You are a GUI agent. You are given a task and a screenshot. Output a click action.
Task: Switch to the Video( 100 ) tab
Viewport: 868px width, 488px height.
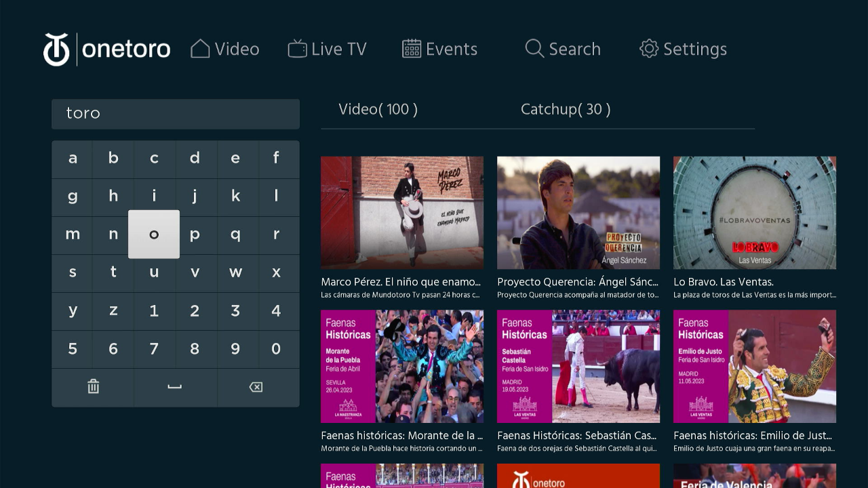[x=377, y=109]
